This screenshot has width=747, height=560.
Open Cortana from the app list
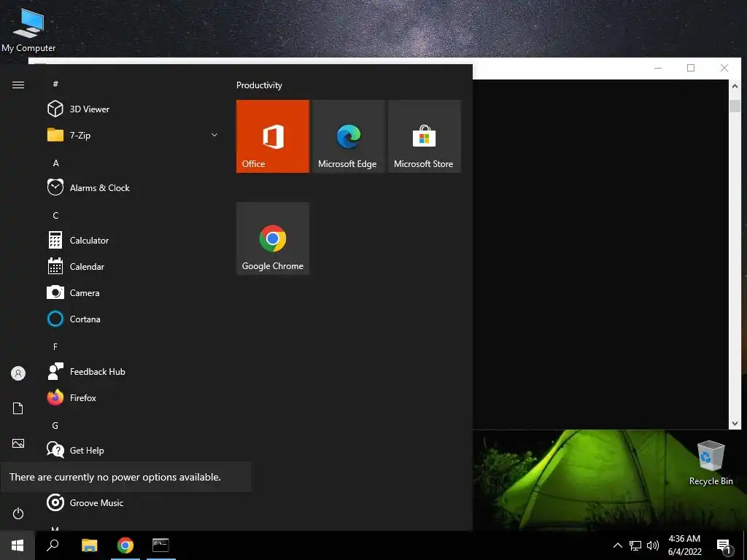(x=133, y=319)
